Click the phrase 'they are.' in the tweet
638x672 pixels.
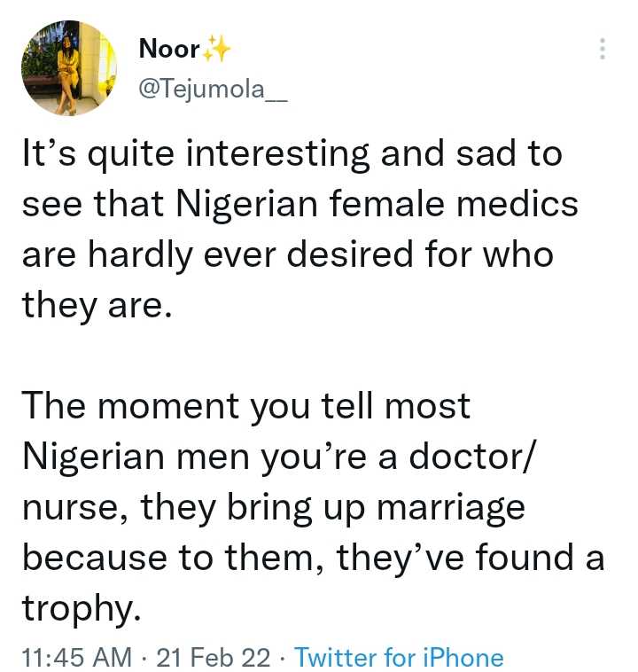tap(93, 306)
